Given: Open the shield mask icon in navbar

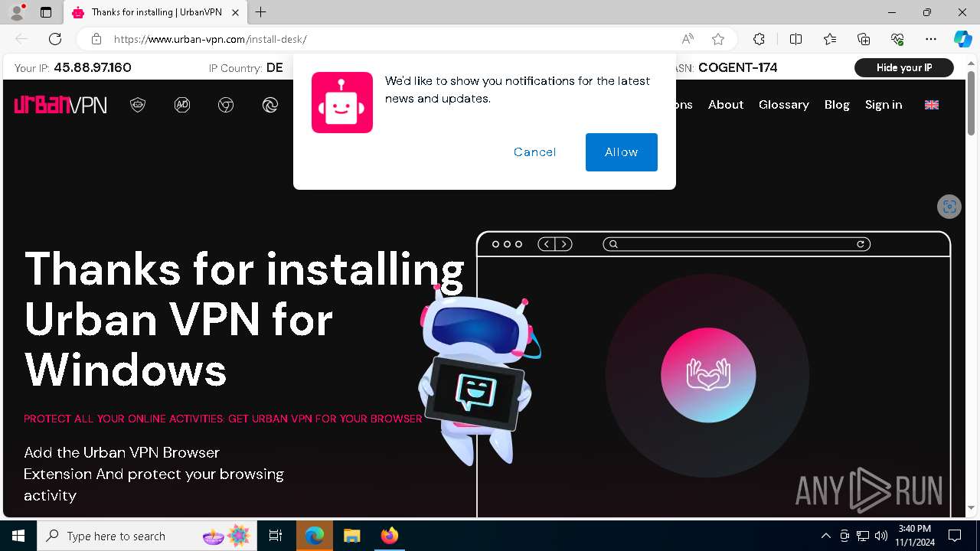Looking at the screenshot, I should tap(138, 105).
